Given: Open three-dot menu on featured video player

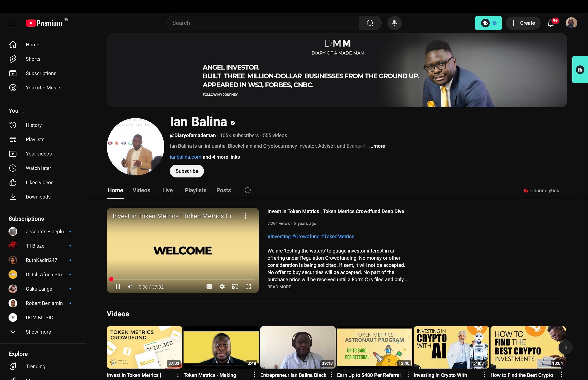Looking at the screenshot, I should [245, 216].
